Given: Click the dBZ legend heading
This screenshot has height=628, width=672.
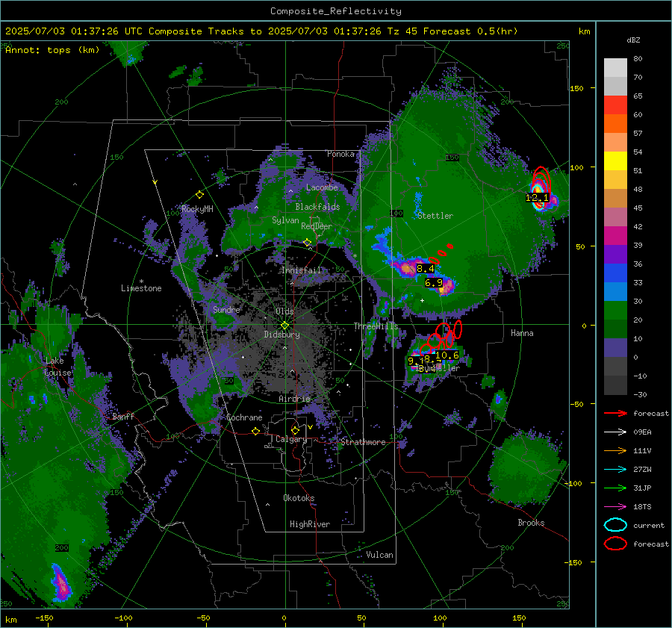Looking at the screenshot, I should point(633,40).
